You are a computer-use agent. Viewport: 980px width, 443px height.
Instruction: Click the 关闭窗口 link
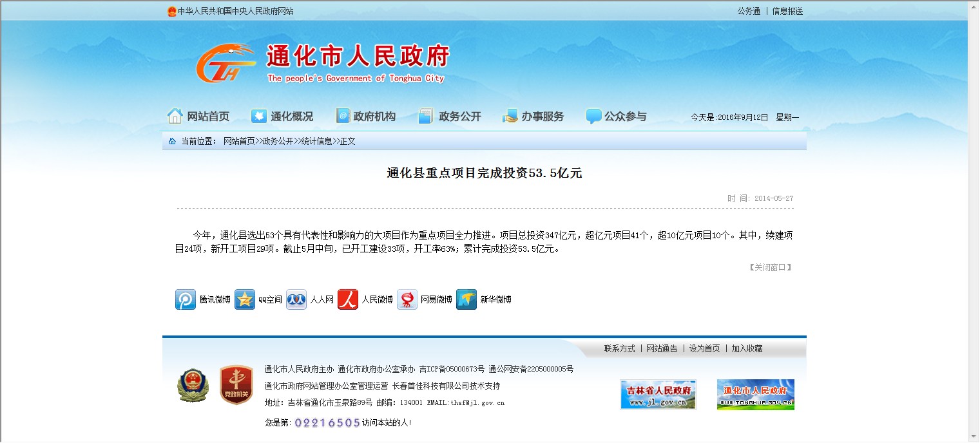coord(770,267)
